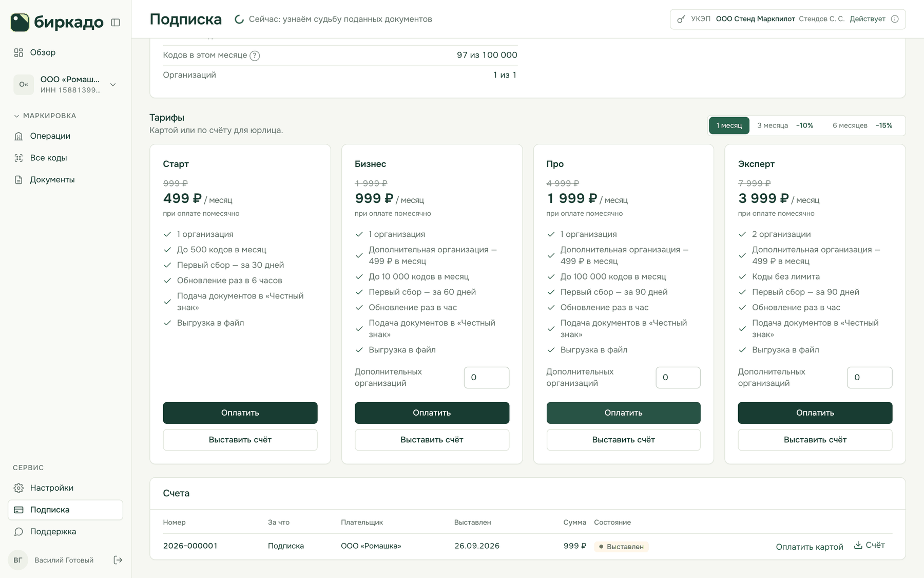Image resolution: width=924 pixels, height=578 pixels.
Task: Click Оплатить картой for invoice 2026-000001
Action: tap(810, 547)
